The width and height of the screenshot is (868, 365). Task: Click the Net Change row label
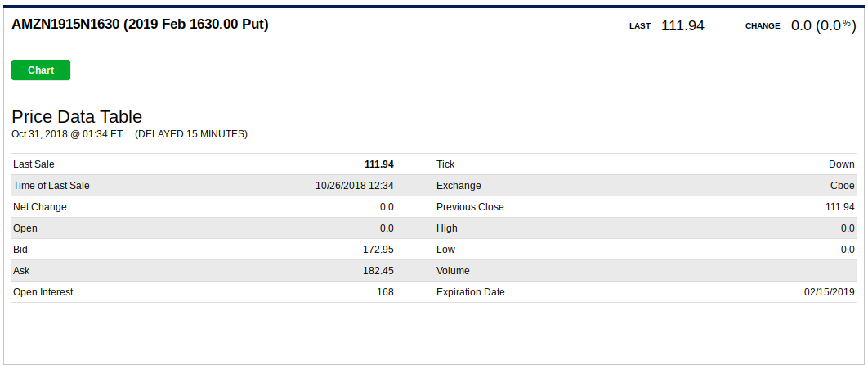click(40, 207)
